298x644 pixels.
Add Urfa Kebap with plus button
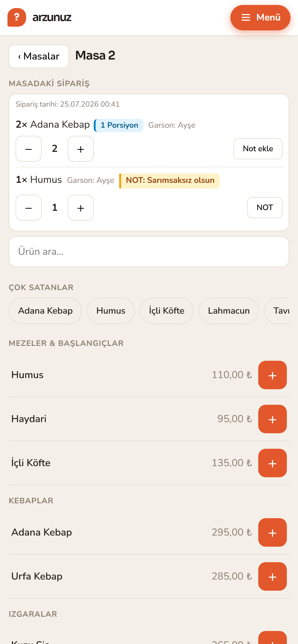pyautogui.click(x=272, y=576)
